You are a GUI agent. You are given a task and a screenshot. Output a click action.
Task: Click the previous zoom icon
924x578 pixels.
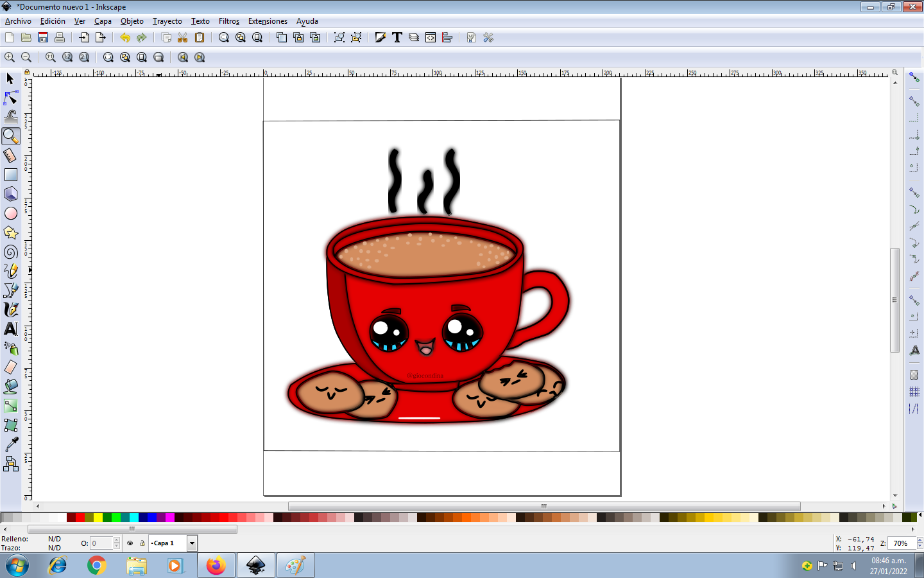pos(183,57)
